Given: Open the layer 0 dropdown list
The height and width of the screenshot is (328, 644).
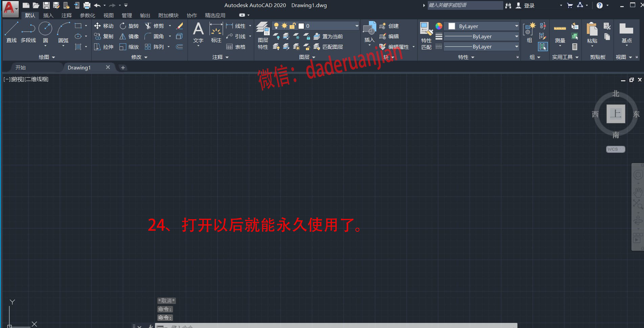Looking at the screenshot, I should click(x=357, y=26).
